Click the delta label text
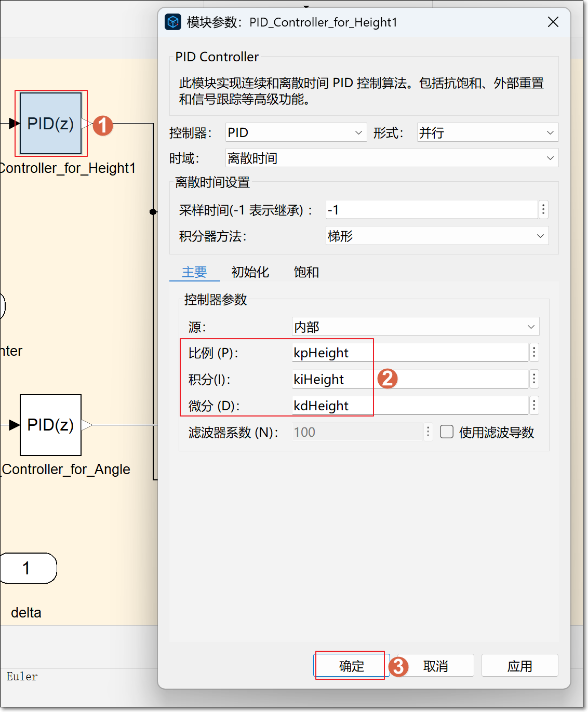Image resolution: width=588 pixels, height=712 pixels. 26,612
